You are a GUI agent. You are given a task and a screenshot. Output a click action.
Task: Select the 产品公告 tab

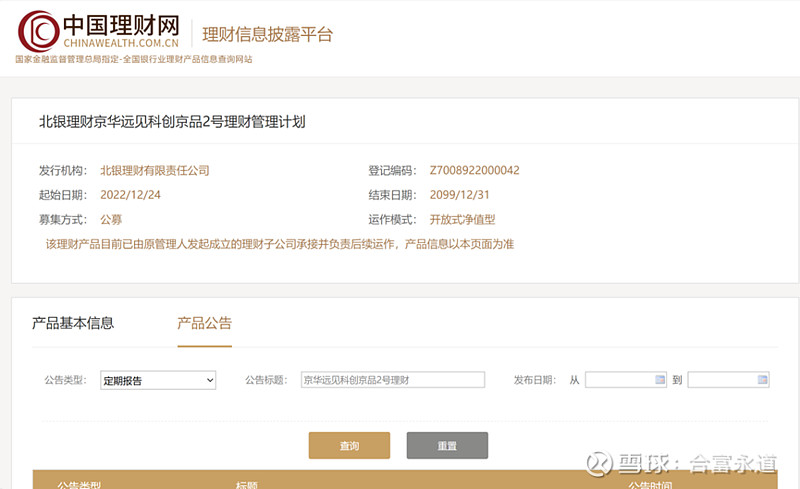pyautogui.click(x=205, y=323)
